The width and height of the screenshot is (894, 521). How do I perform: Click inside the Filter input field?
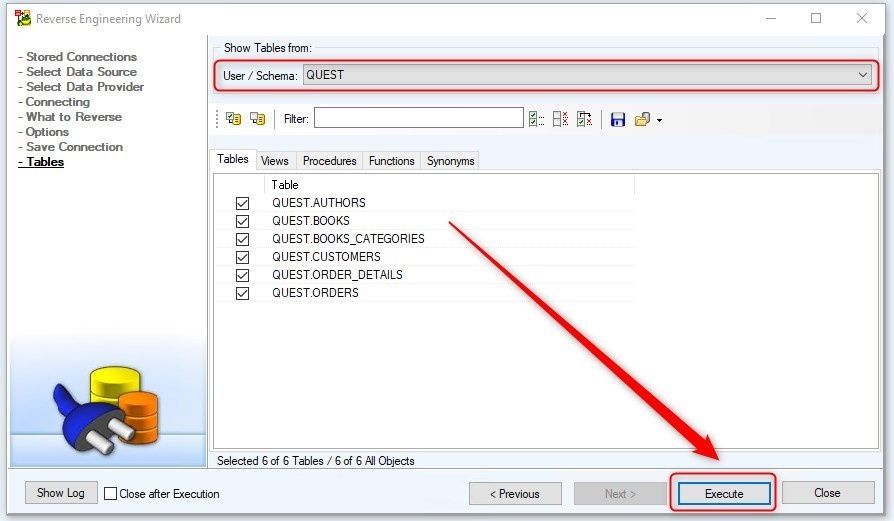point(418,118)
